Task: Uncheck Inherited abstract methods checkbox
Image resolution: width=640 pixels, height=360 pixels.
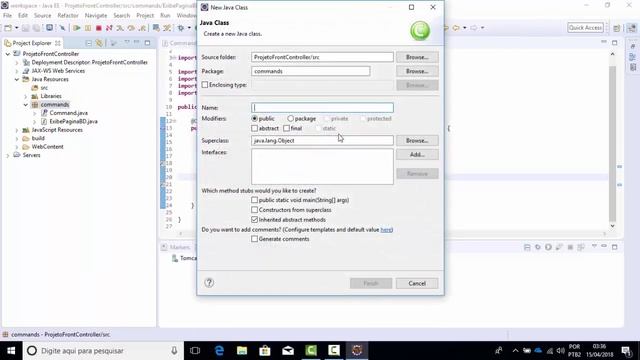Action: tap(254, 220)
